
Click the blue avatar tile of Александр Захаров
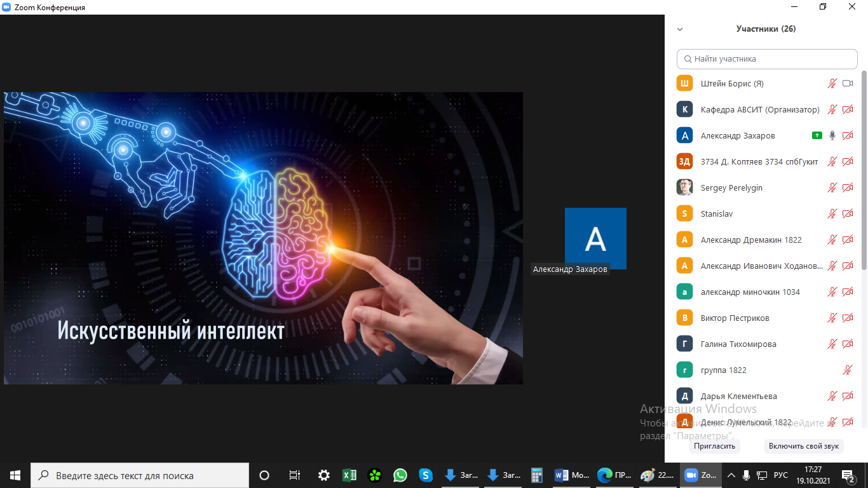pyautogui.click(x=595, y=238)
